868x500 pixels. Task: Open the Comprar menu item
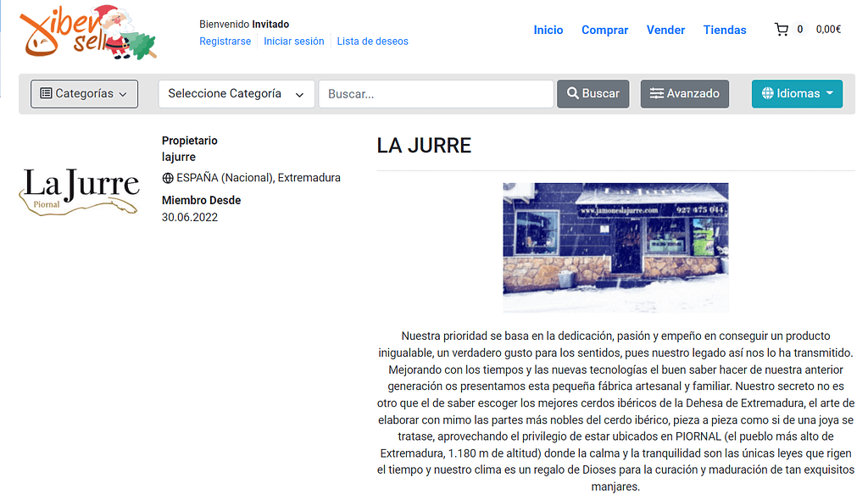click(604, 30)
